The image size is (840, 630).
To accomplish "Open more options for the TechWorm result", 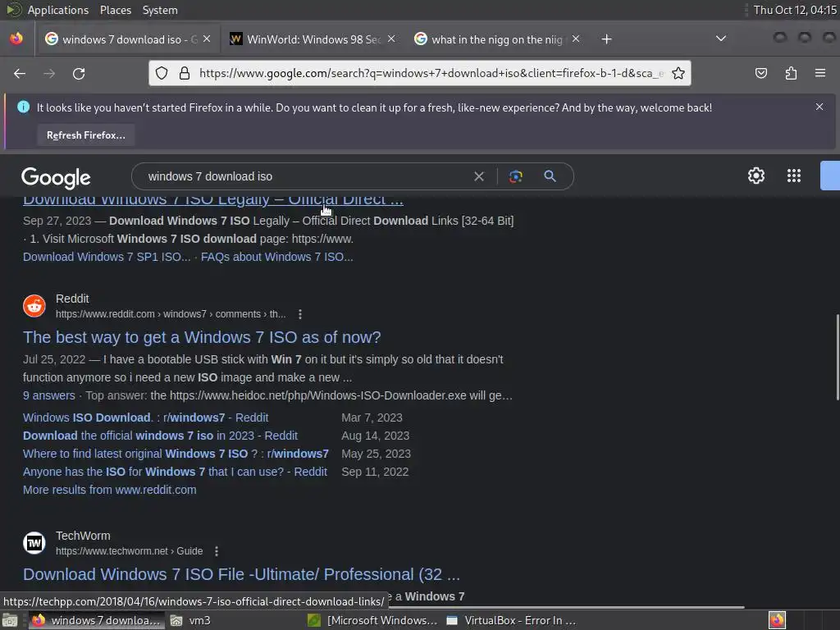I will coord(217,551).
